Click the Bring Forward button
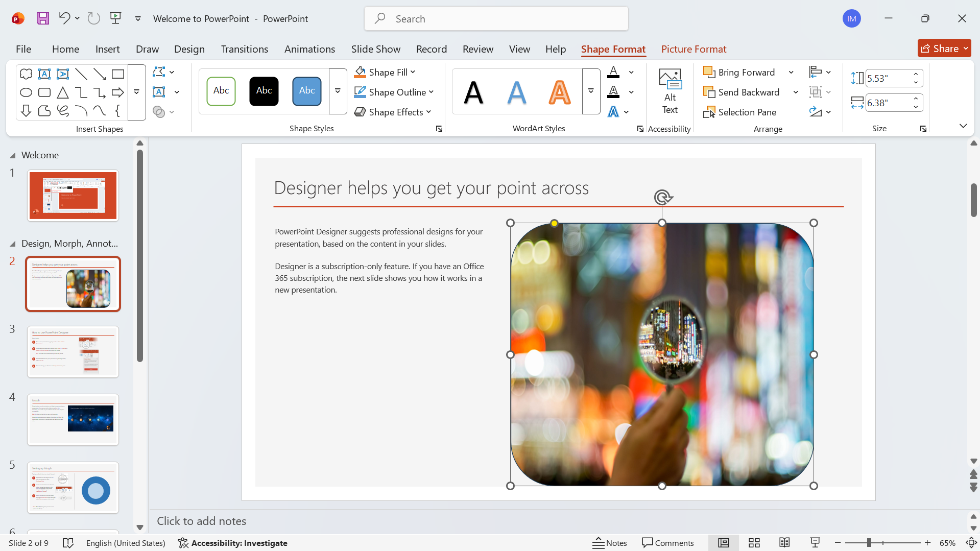 tap(739, 72)
